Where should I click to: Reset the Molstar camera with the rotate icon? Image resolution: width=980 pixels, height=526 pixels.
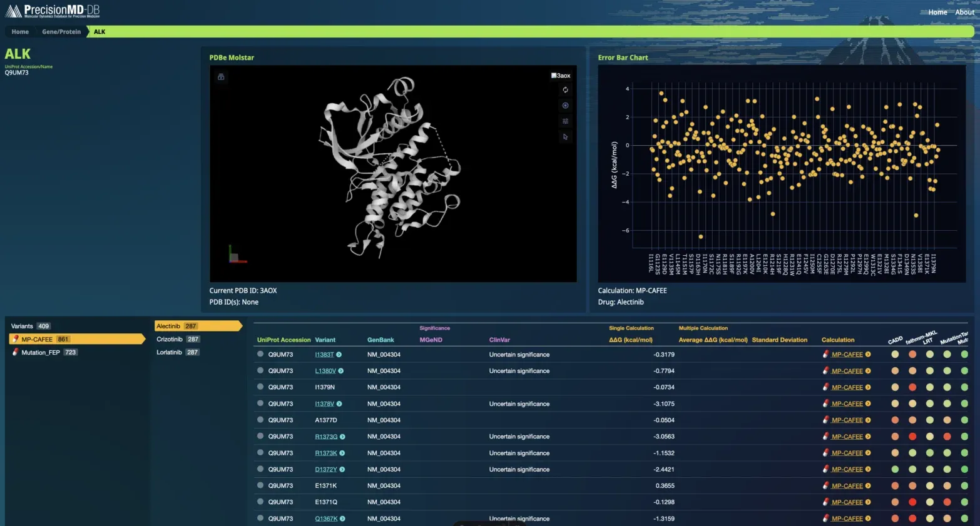pos(565,90)
